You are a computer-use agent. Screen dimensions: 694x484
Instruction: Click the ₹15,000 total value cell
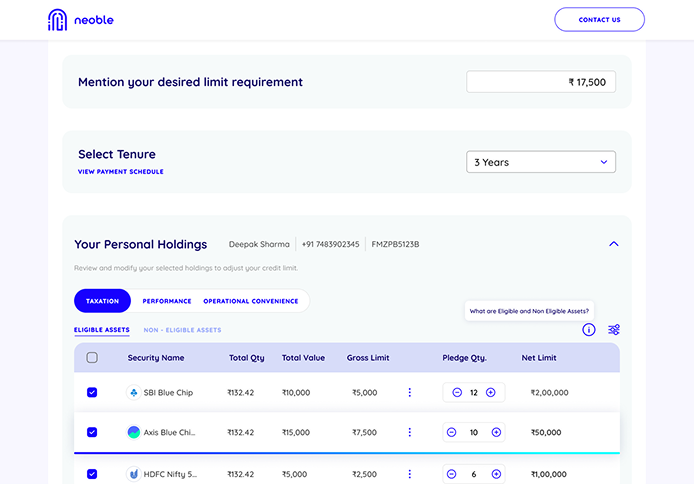[296, 432]
